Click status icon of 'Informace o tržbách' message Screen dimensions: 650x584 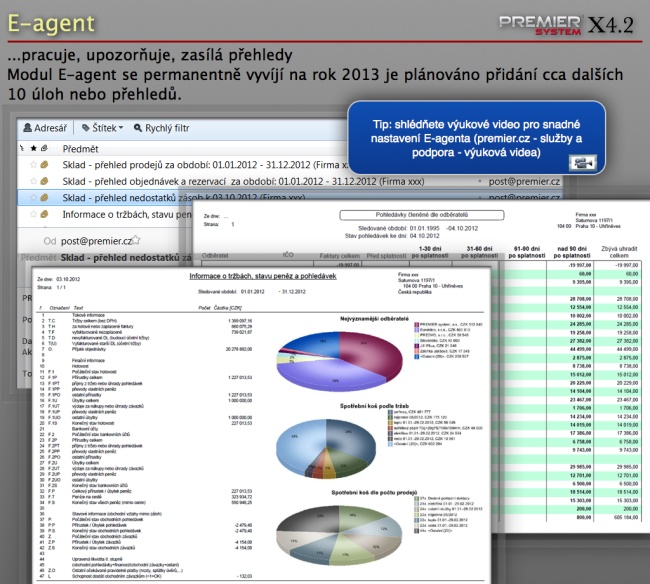44,214
